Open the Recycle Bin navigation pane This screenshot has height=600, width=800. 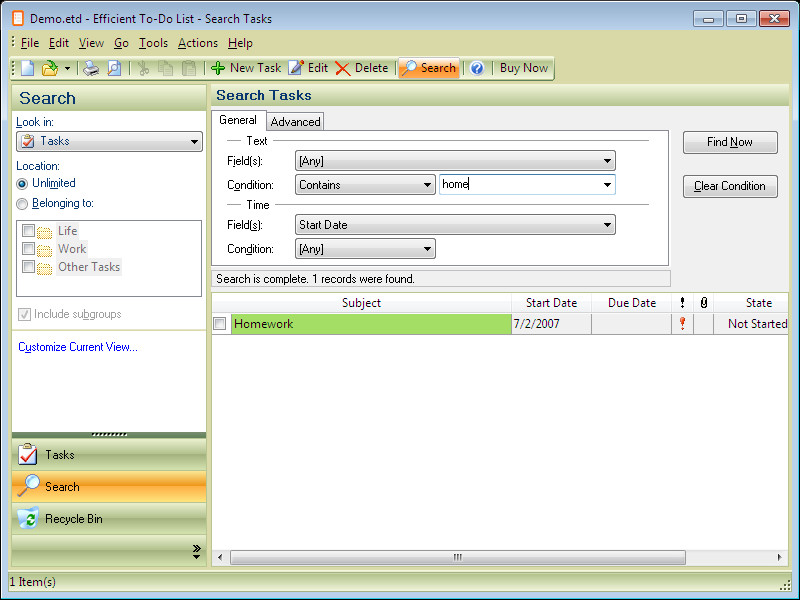pos(109,518)
